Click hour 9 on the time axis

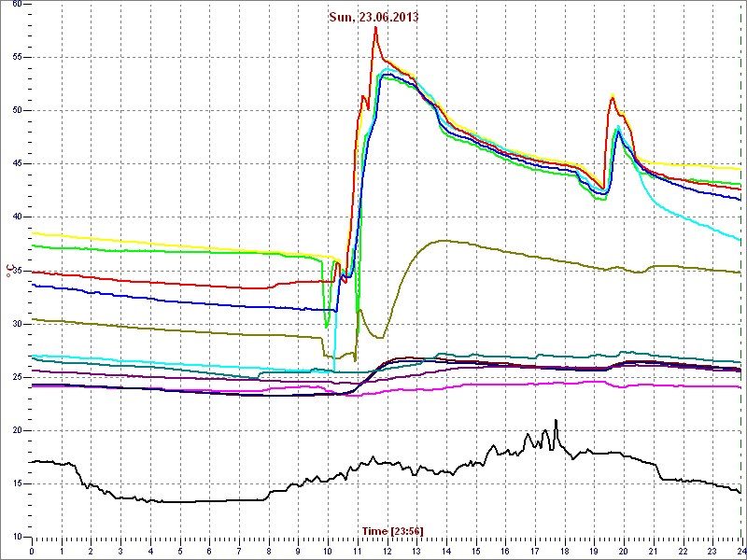[298, 551]
